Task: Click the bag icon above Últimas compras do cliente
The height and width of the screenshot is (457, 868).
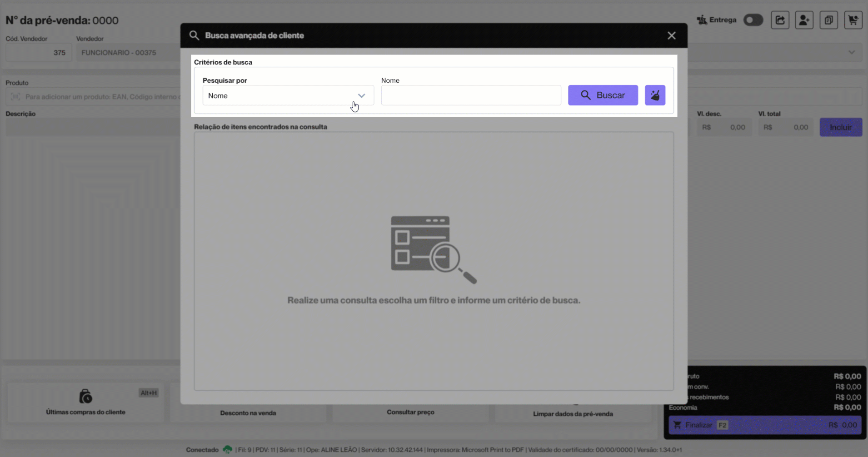Action: tap(85, 397)
